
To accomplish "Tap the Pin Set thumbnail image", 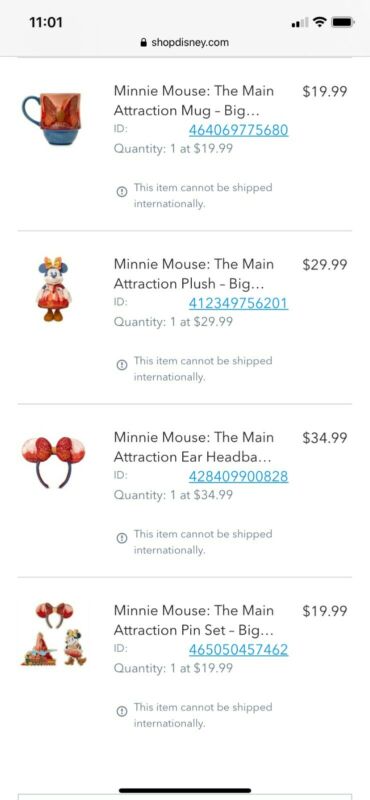I will (54, 634).
